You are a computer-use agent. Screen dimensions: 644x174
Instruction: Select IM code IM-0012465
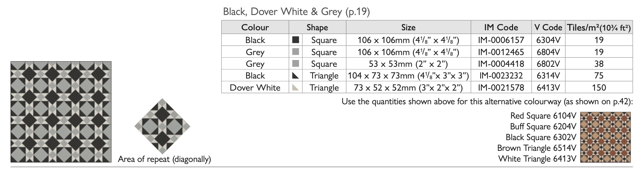coord(501,52)
